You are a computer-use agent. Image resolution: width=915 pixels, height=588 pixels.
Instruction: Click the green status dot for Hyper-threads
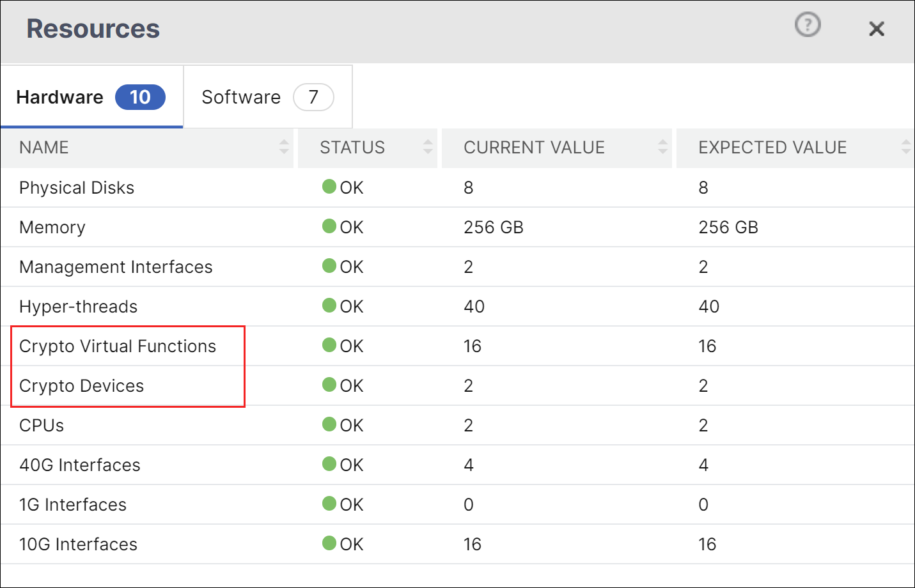(329, 306)
